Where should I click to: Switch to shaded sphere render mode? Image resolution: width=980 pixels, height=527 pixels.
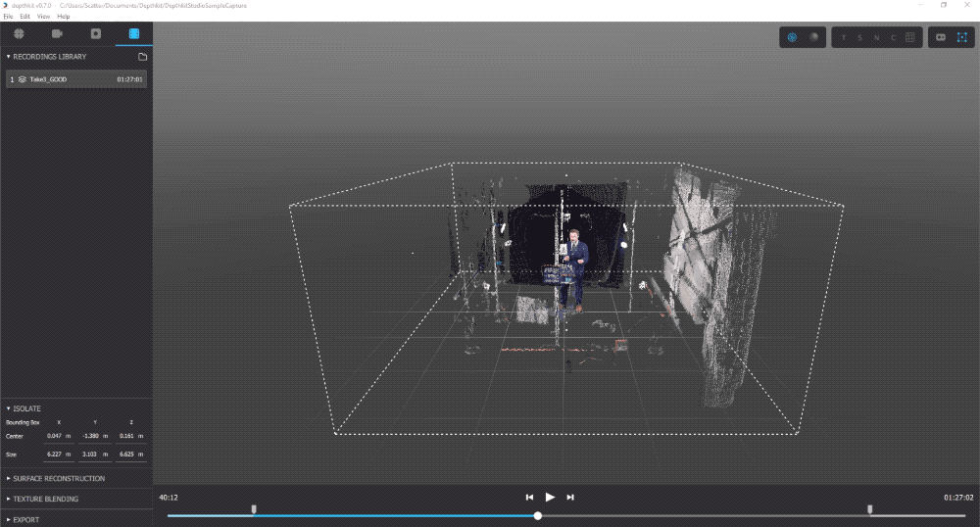[x=813, y=37]
